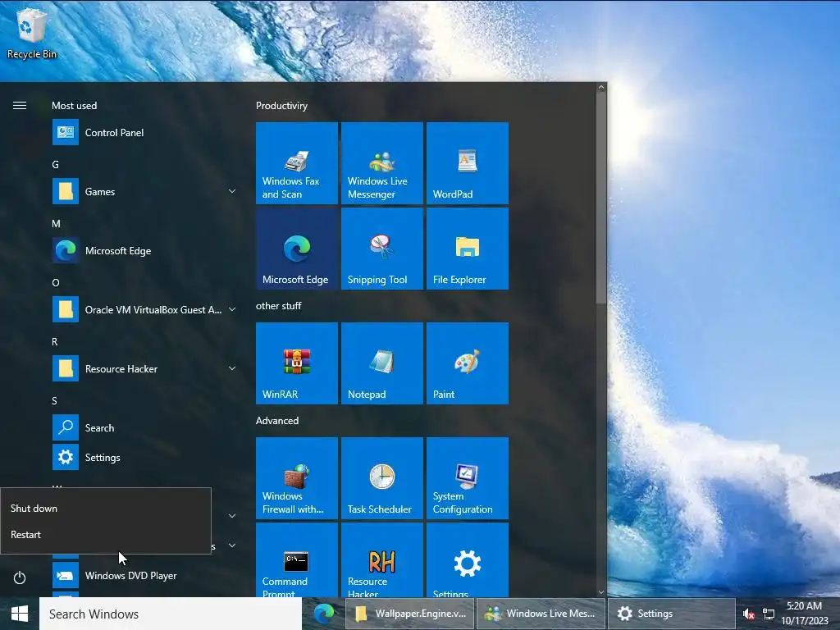This screenshot has width=840, height=630.
Task: Click the letter M section header
Action: [x=56, y=223]
